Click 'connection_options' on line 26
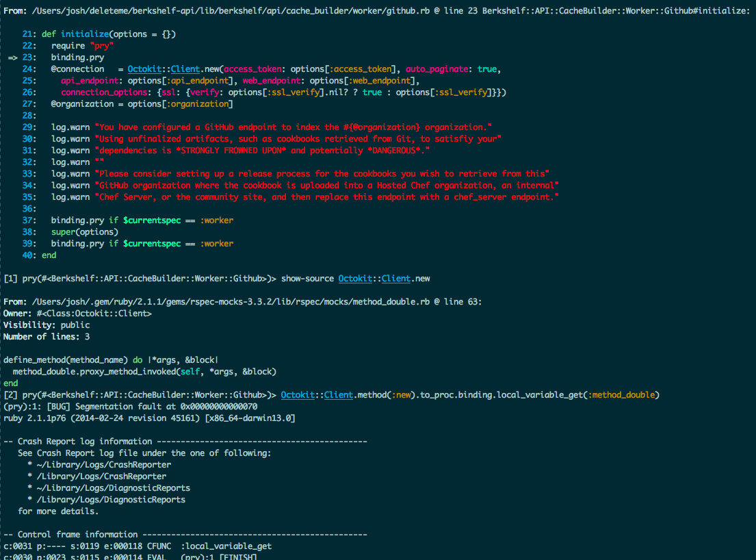756x560 pixels. point(104,92)
